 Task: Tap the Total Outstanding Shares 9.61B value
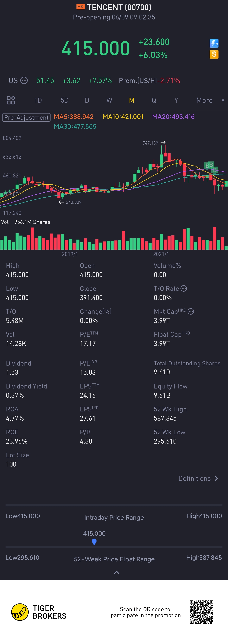click(x=162, y=372)
